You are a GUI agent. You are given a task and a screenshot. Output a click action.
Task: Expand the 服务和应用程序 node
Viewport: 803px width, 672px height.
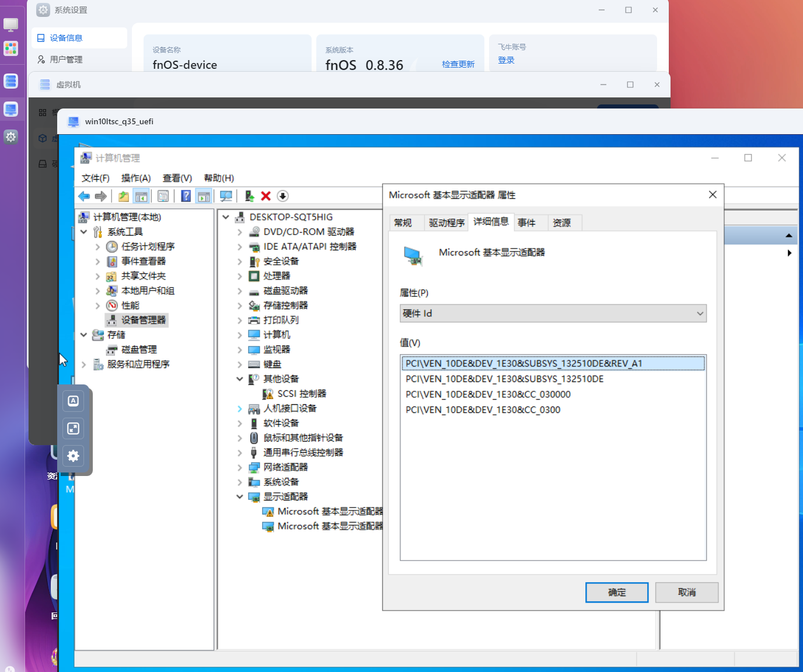click(x=83, y=365)
